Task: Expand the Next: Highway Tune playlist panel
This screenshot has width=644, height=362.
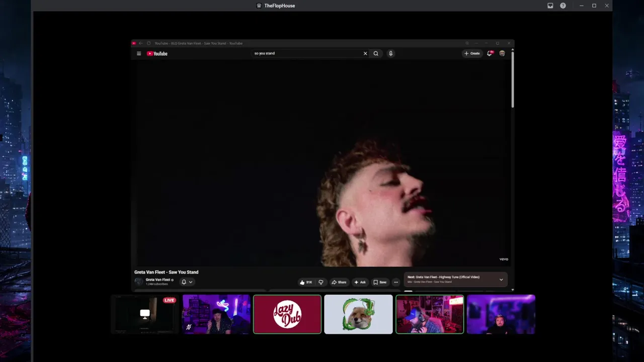Action: coord(501,280)
